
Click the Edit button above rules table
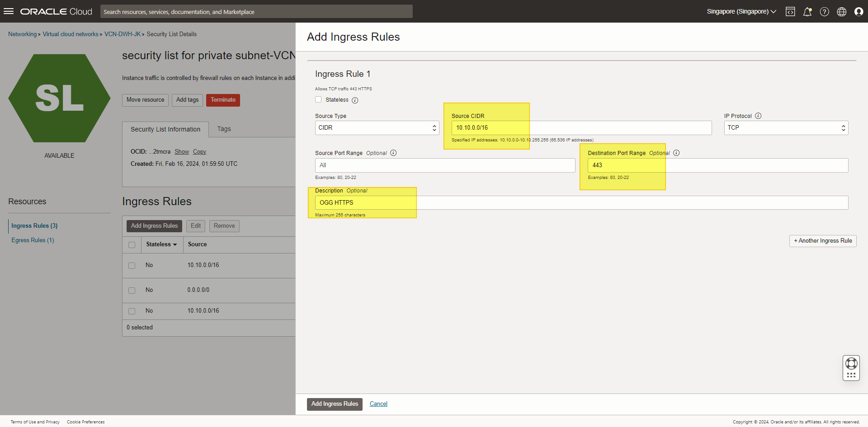pos(196,226)
